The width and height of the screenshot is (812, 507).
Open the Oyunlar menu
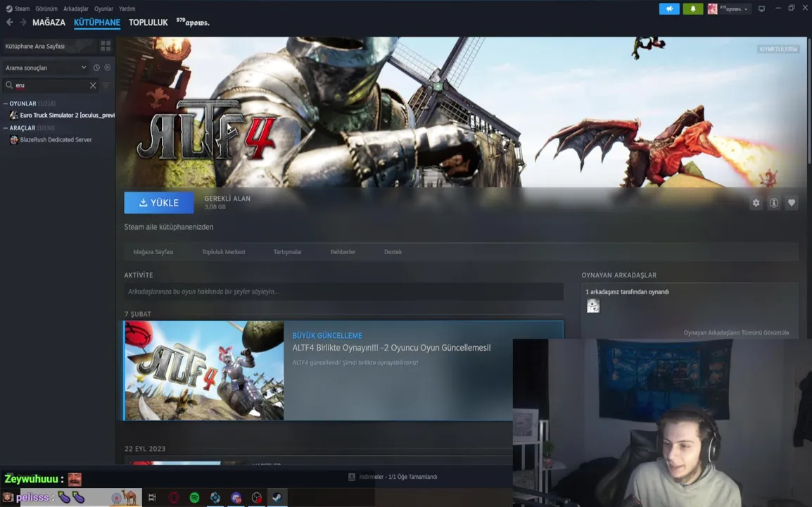103,9
